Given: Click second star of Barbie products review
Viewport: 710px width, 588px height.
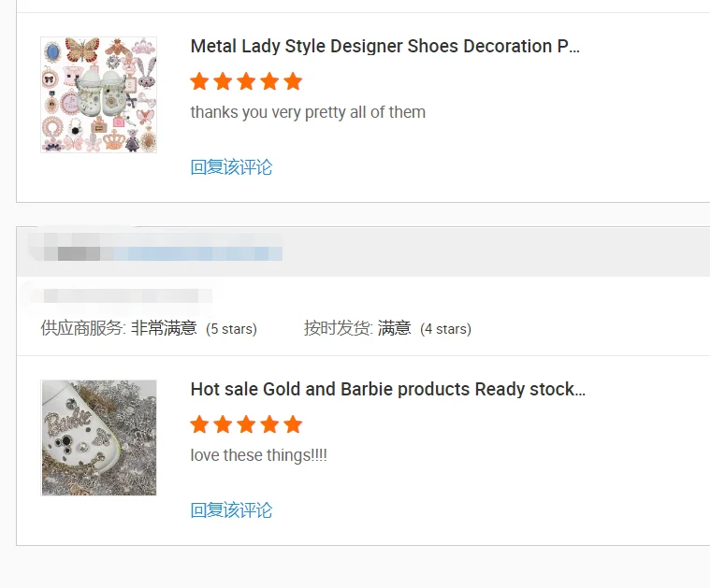Looking at the screenshot, I should pyautogui.click(x=223, y=424).
